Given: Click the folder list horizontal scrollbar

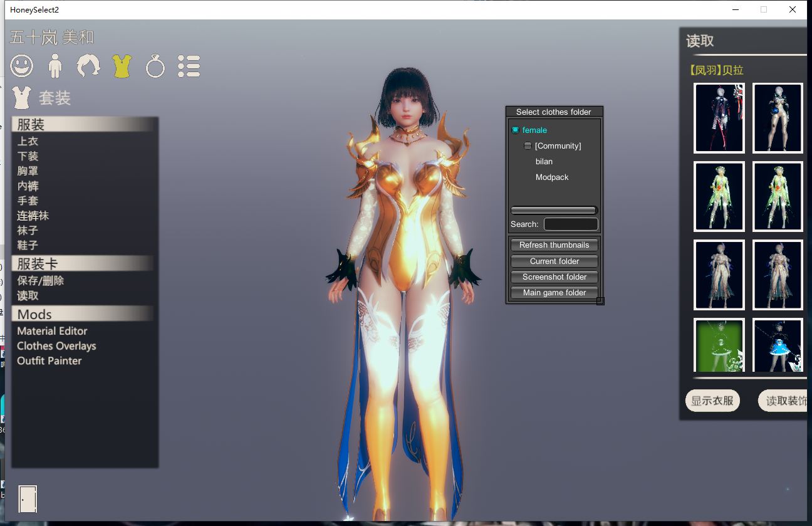Looking at the screenshot, I should click(554, 211).
